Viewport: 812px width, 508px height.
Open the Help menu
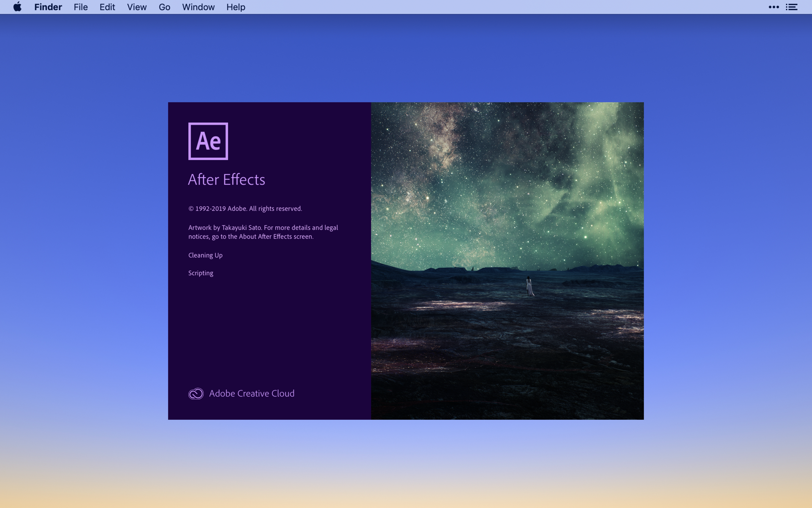(236, 7)
